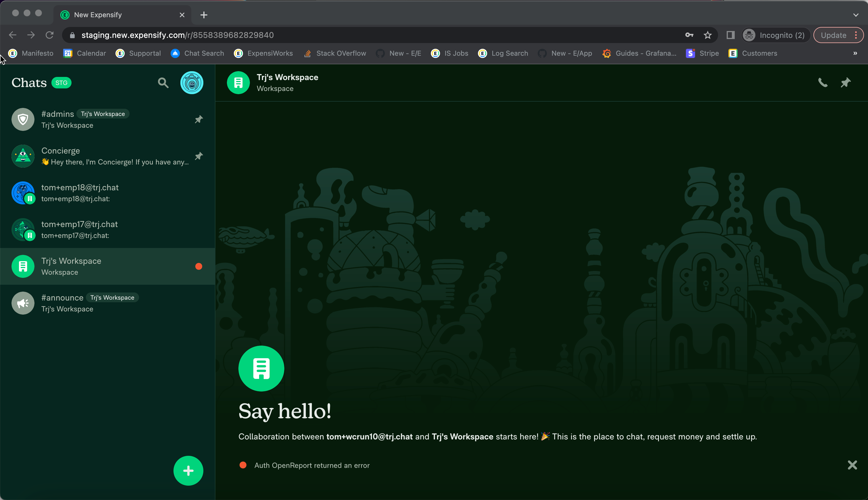Open the Log Search bookmark
The width and height of the screenshot is (868, 500).
pyautogui.click(x=504, y=53)
